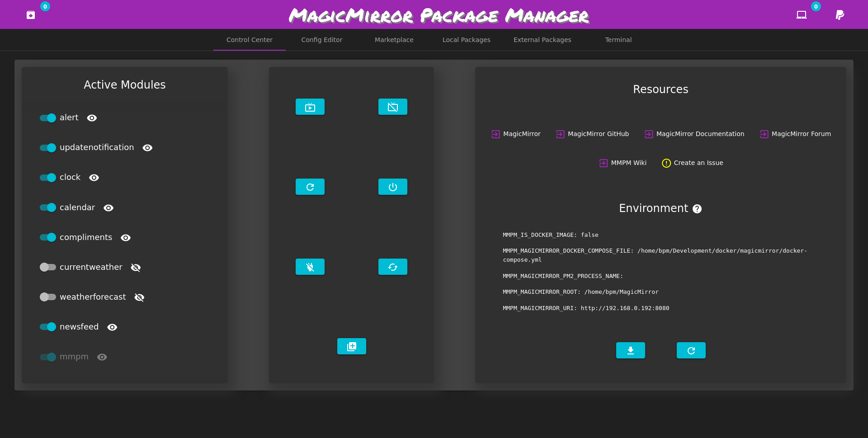The image size is (868, 438).
Task: Open the MMPM Wiki link
Action: 629,163
